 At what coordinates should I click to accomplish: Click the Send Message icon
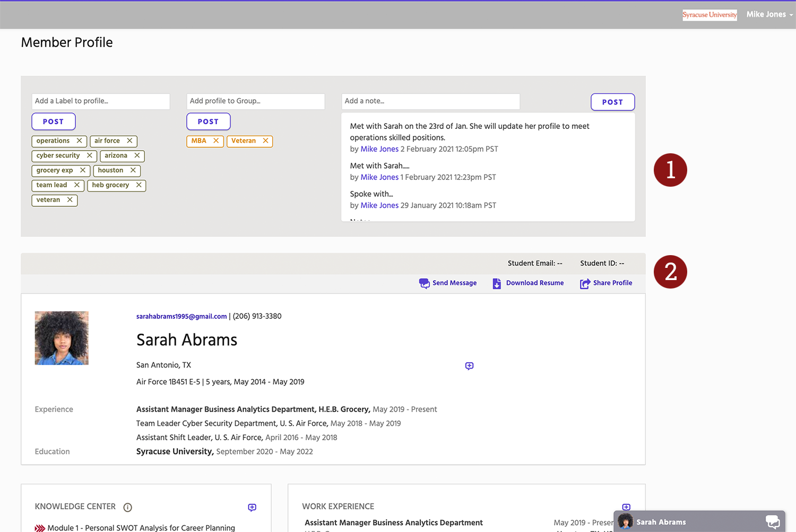425,283
